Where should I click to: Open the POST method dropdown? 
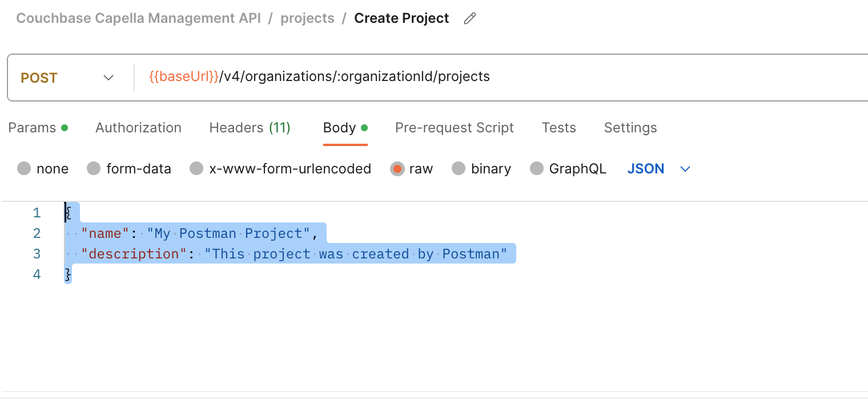click(67, 78)
